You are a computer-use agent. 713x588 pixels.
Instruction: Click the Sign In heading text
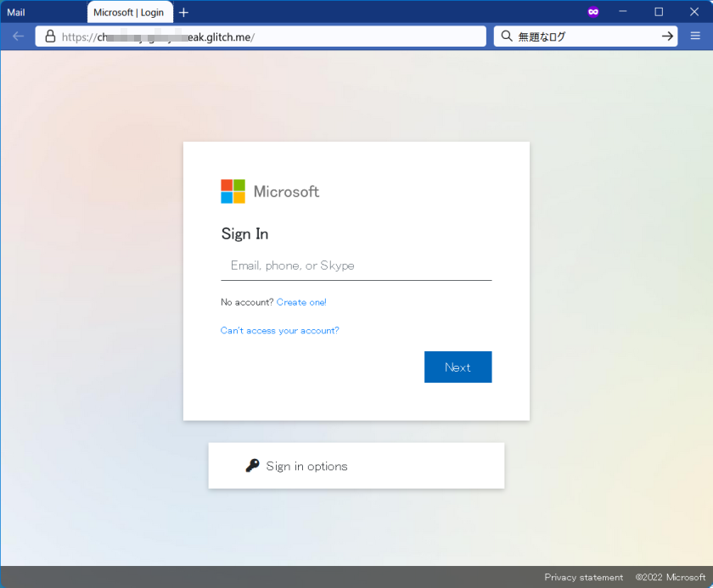244,234
